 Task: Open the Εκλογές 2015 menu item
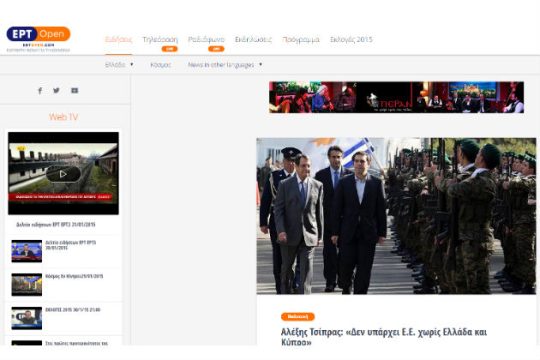351,39
